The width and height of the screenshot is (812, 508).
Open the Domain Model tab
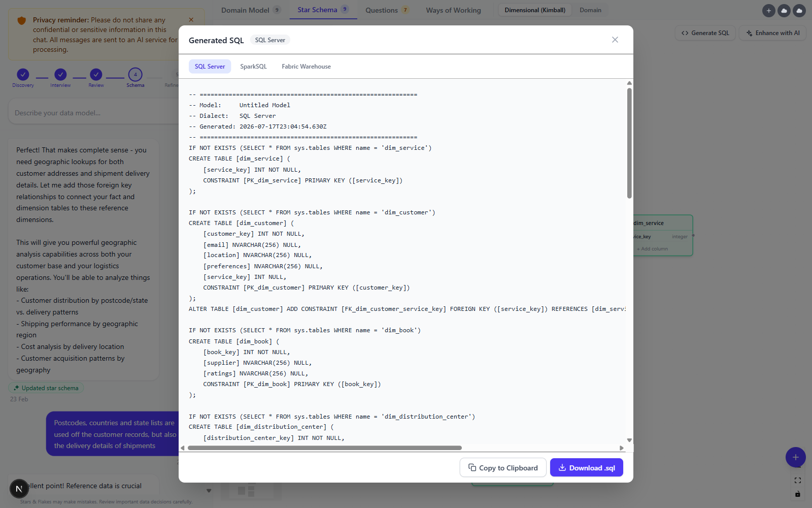(x=251, y=10)
